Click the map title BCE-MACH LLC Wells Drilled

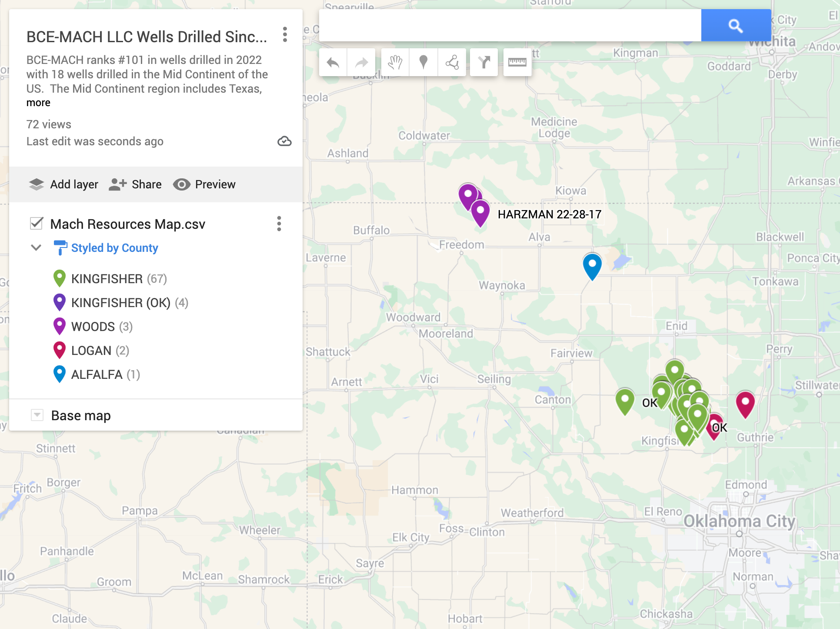pos(147,37)
